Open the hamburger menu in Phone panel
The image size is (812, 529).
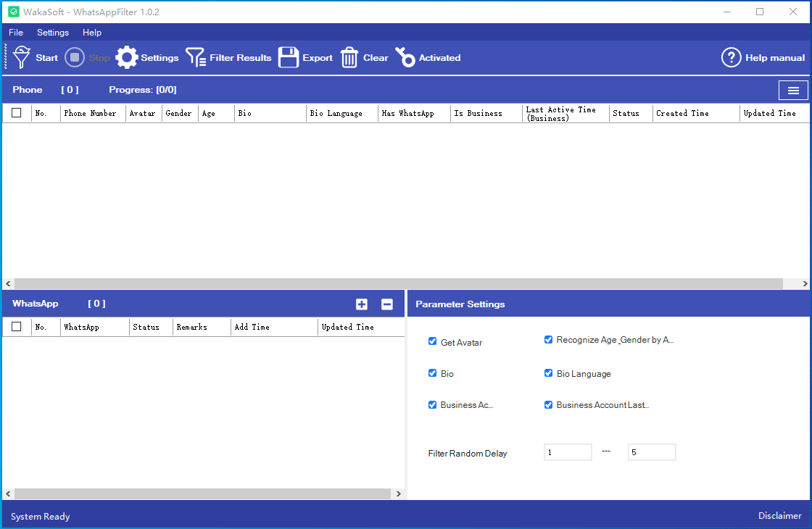tap(793, 90)
